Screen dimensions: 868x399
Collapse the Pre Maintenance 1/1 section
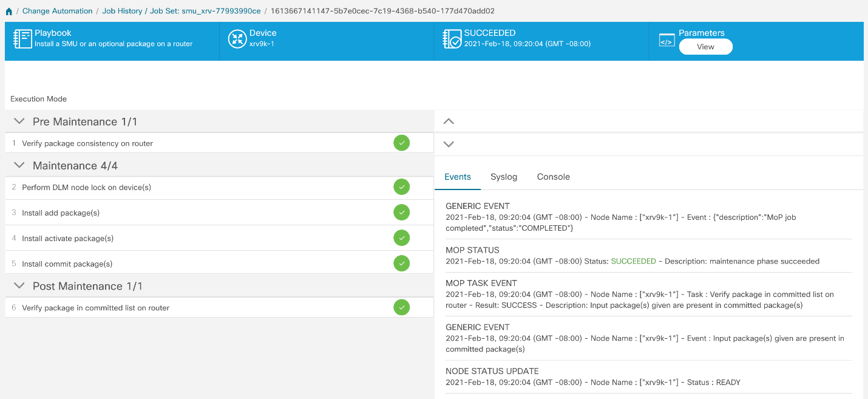click(x=18, y=121)
